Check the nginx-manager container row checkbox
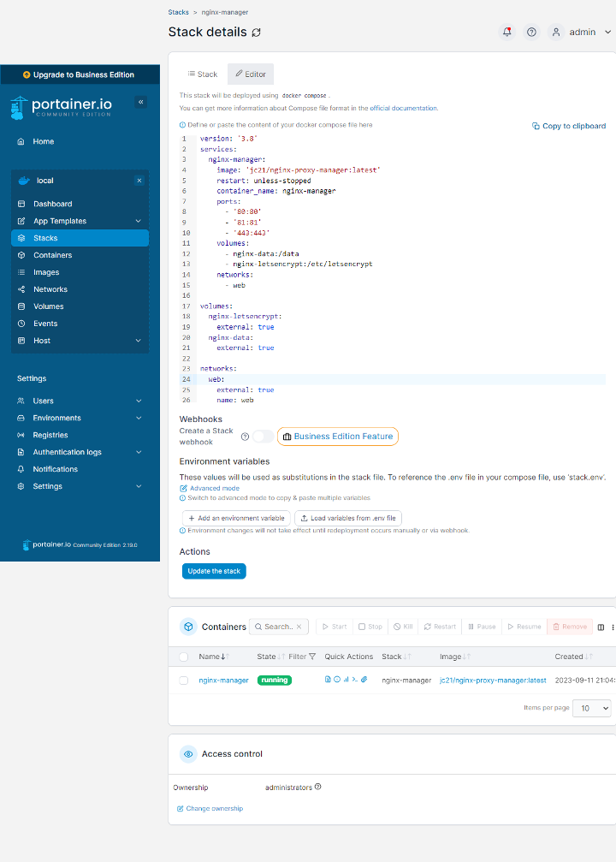616x862 pixels. coord(184,681)
